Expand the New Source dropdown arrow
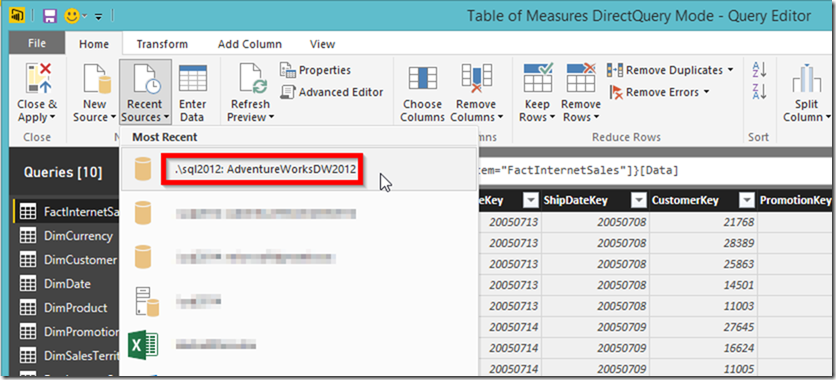This screenshot has width=836, height=380. (x=114, y=118)
